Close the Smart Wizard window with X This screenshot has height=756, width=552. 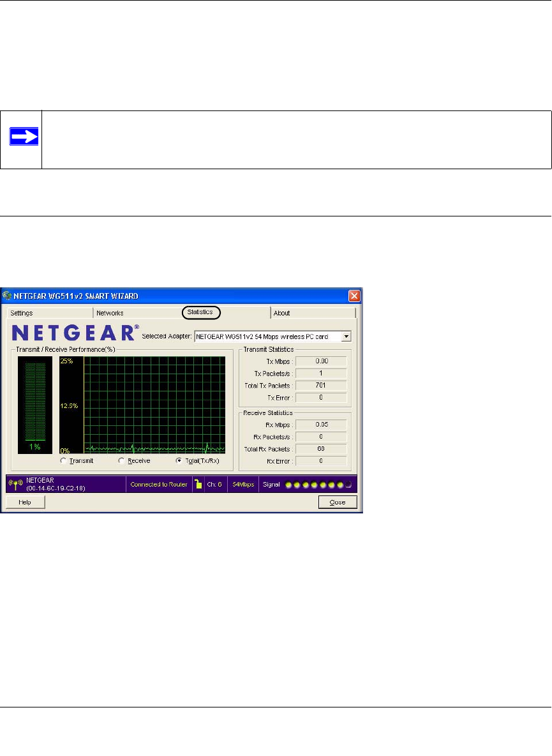pos(354,296)
